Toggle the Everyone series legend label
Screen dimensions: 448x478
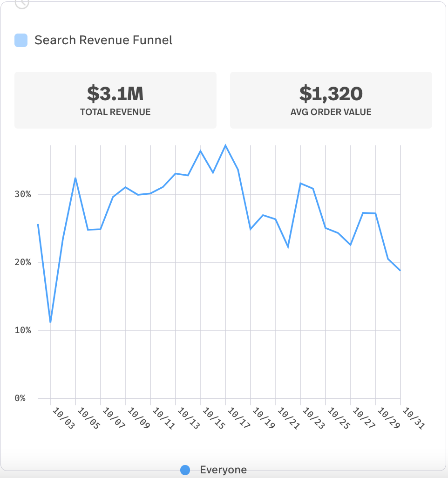coord(223,470)
